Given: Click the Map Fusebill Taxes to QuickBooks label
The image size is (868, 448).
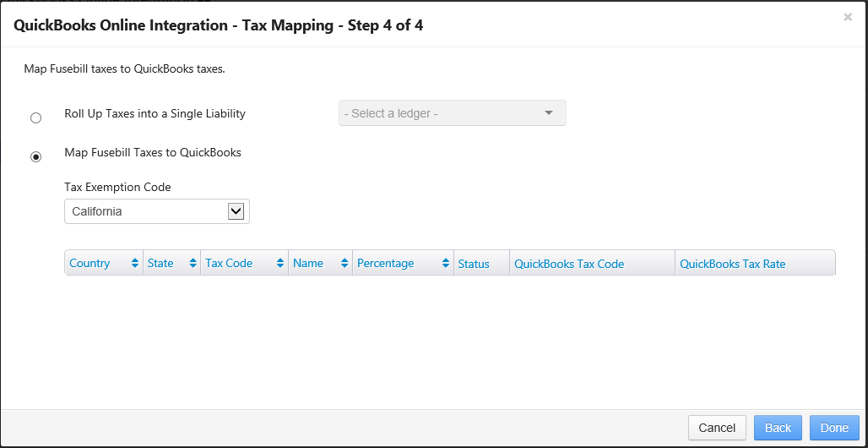Looking at the screenshot, I should point(153,152).
